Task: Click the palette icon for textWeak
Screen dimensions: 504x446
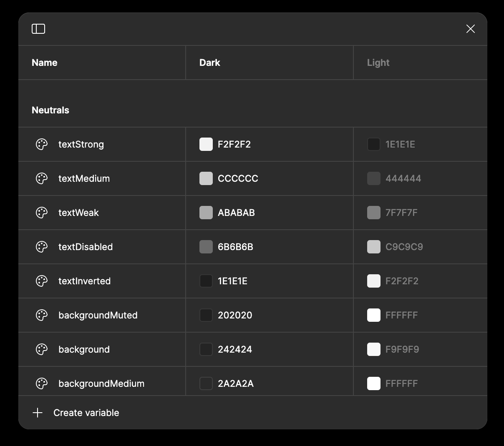Action: [x=42, y=213]
